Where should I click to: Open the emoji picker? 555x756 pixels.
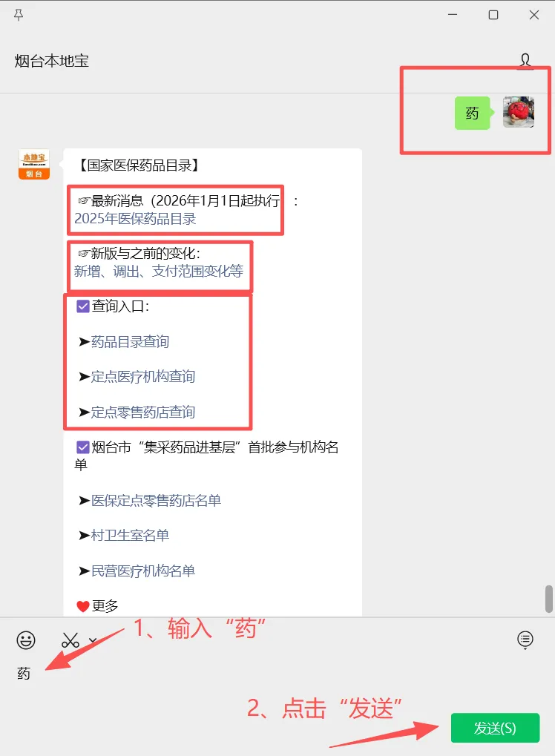[25, 640]
